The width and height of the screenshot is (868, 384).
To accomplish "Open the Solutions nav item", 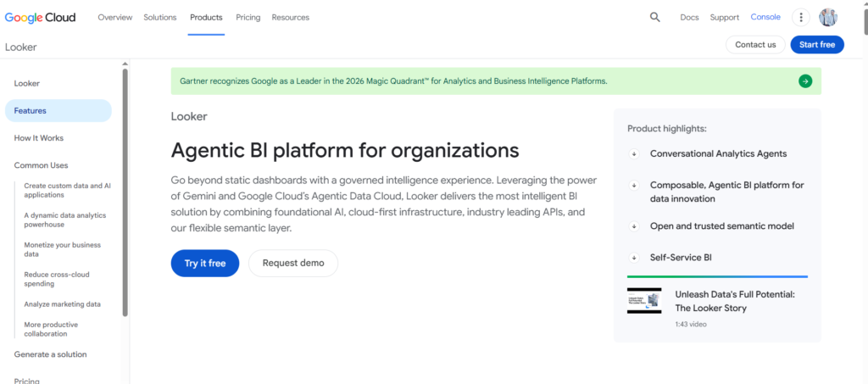I will click(x=160, y=17).
